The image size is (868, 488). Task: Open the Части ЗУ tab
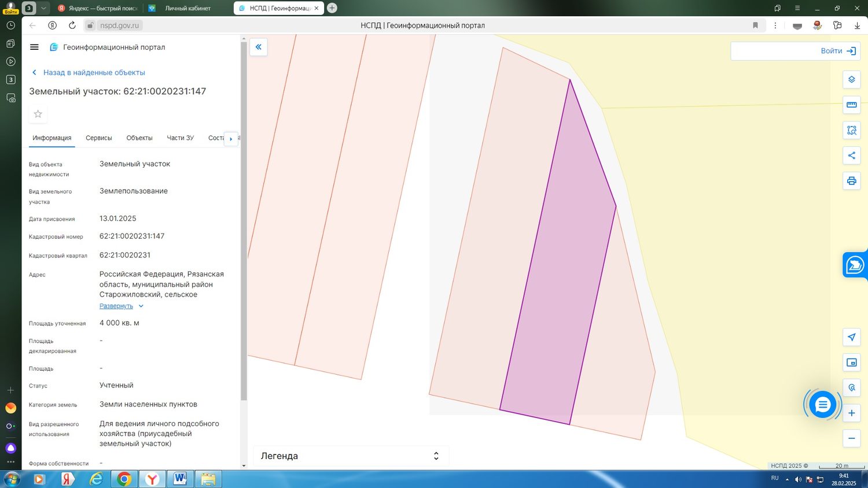pyautogui.click(x=181, y=138)
